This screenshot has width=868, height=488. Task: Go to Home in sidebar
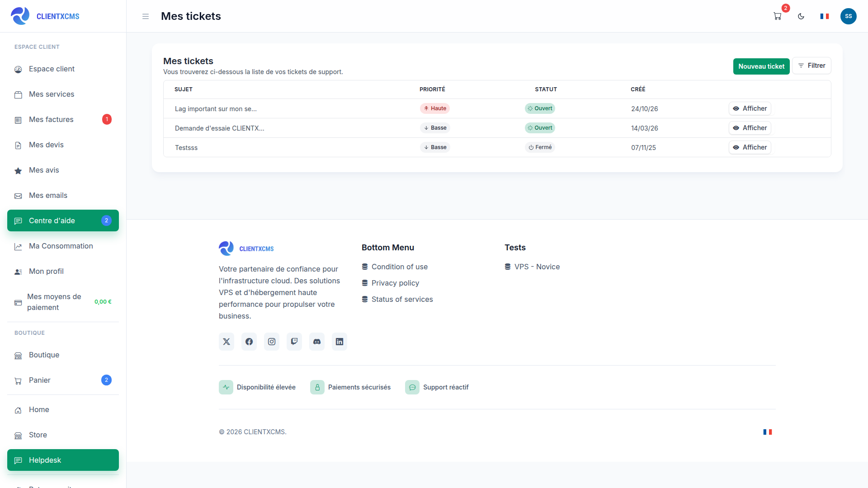pos(63,410)
